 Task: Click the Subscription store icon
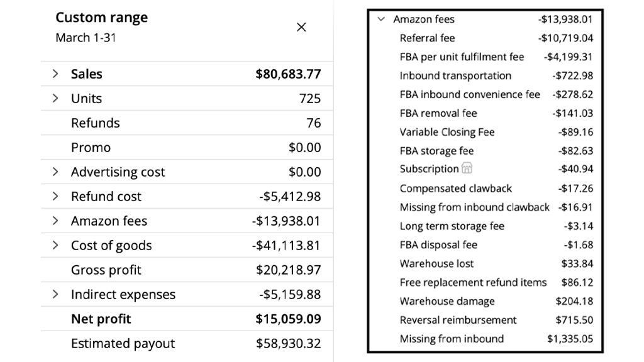point(467,168)
